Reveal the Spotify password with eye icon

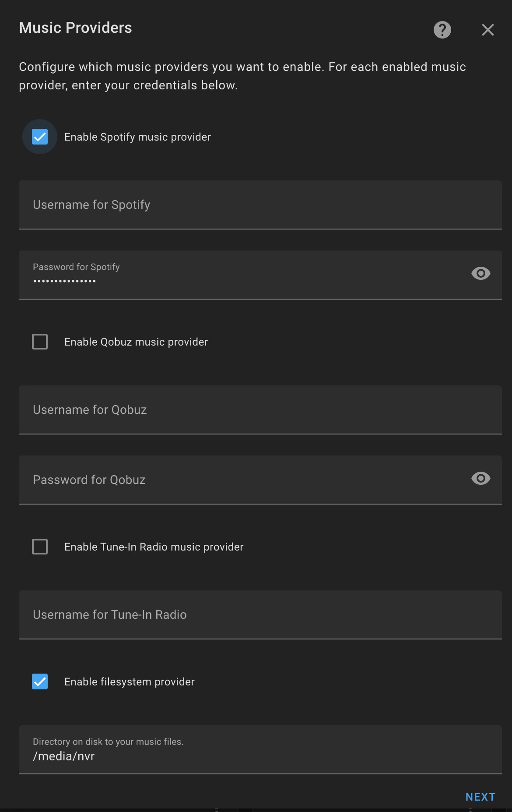pyautogui.click(x=480, y=274)
